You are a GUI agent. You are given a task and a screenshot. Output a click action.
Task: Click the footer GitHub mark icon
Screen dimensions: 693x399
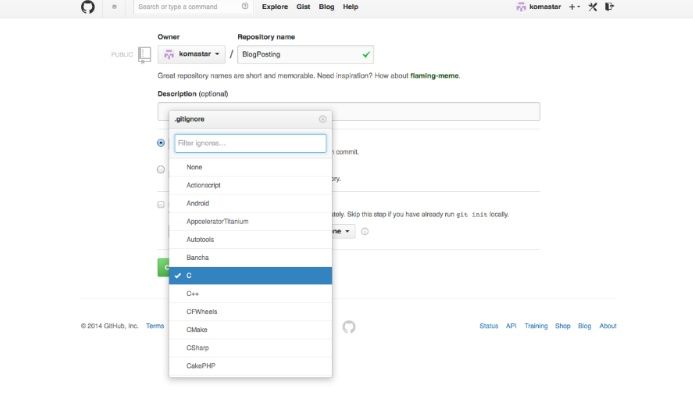point(349,327)
